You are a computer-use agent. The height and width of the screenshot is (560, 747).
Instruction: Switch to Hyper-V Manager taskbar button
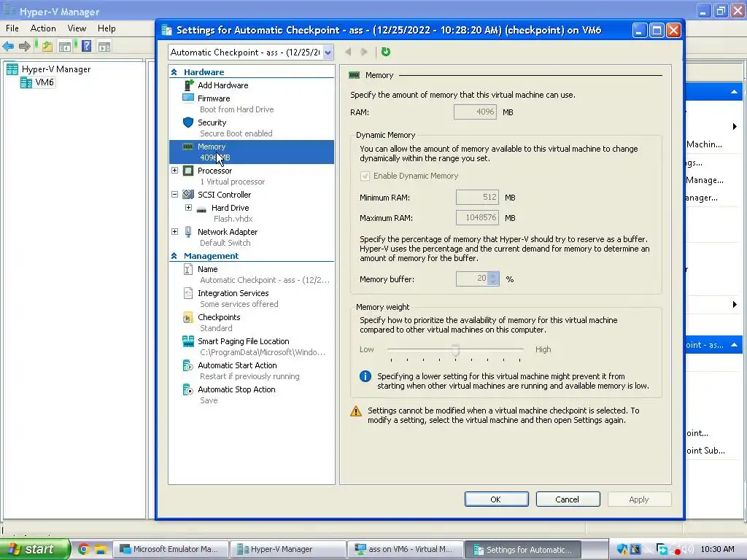pyautogui.click(x=287, y=549)
